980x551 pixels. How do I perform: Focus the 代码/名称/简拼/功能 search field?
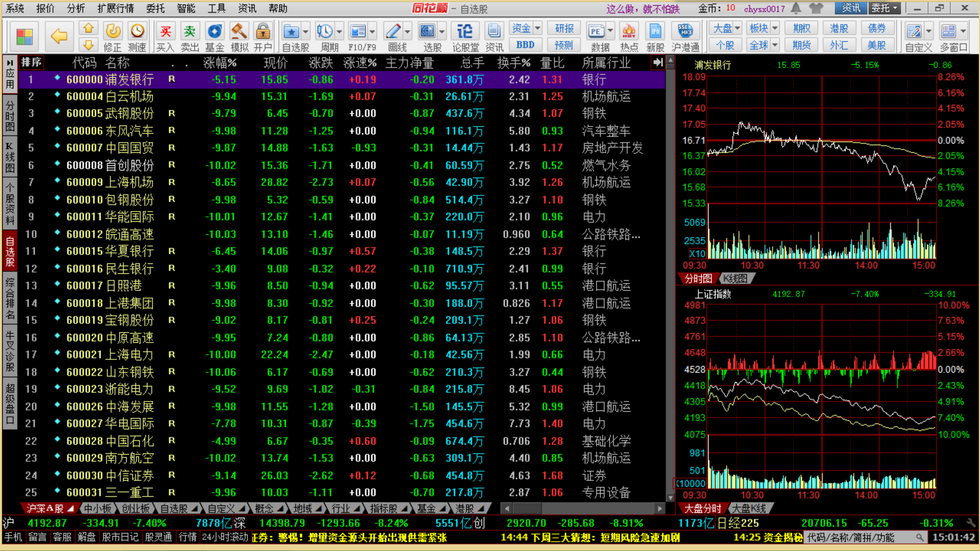pos(865,537)
